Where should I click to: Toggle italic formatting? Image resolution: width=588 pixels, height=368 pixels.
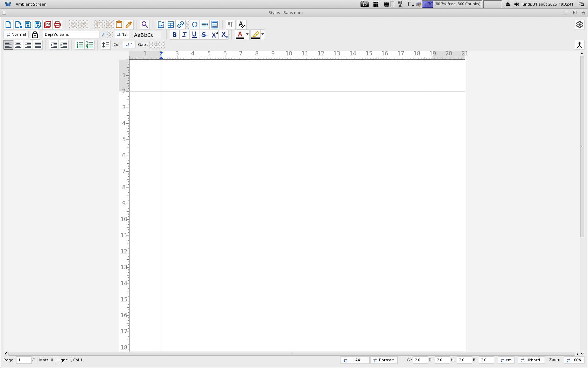184,35
